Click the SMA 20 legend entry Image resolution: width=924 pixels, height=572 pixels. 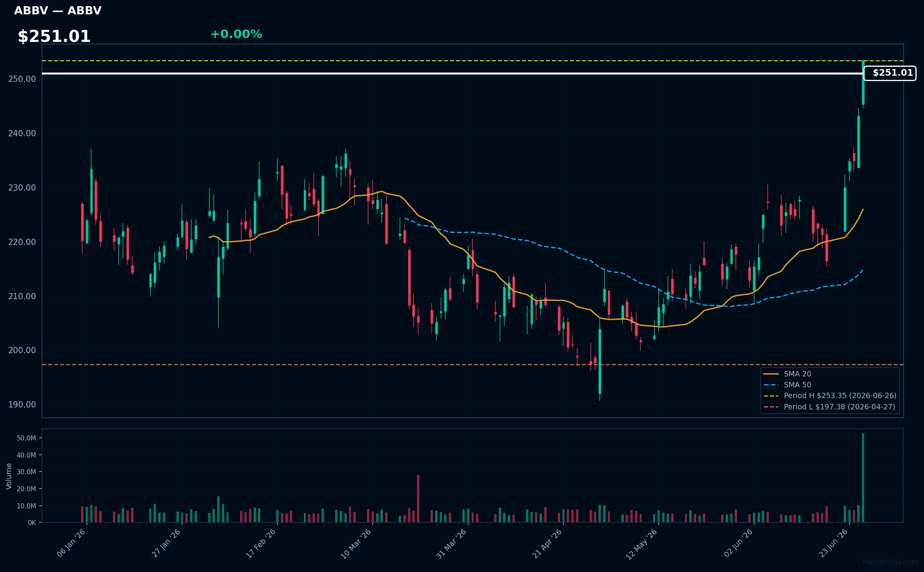click(787, 374)
